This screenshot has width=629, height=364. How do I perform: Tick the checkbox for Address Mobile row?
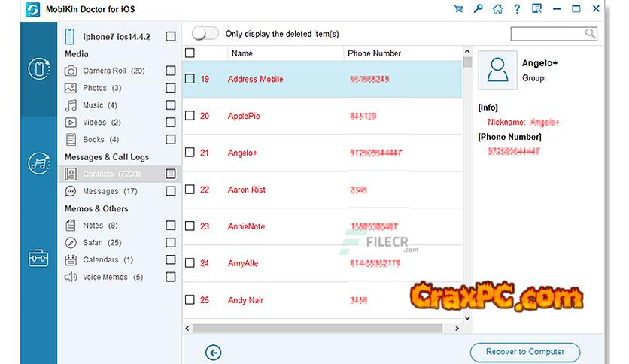point(190,79)
